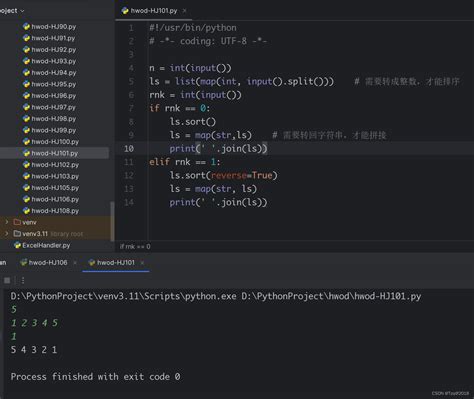The width and height of the screenshot is (474, 399).
Task: Close the hwod-HJ101.py editor tab
Action: pos(184,11)
